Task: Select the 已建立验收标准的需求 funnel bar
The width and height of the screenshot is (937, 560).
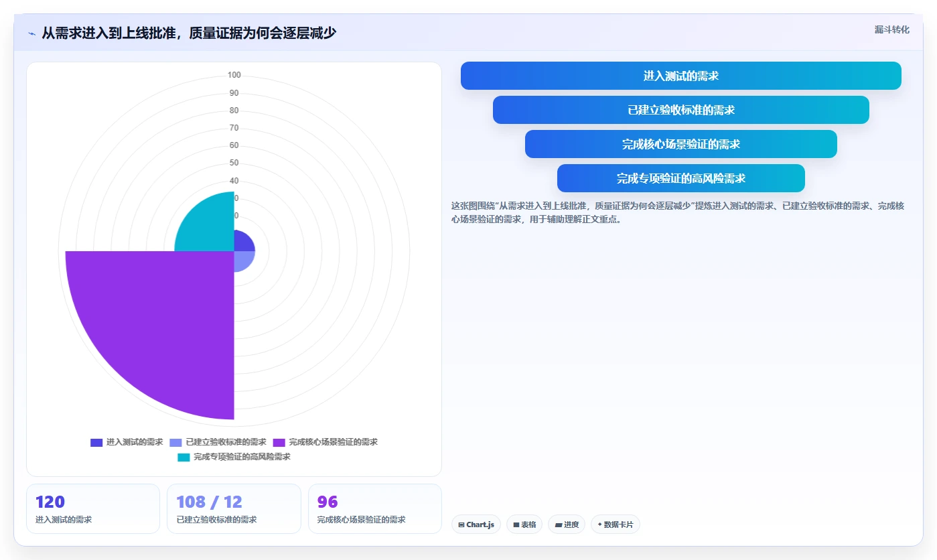Action: click(x=680, y=110)
